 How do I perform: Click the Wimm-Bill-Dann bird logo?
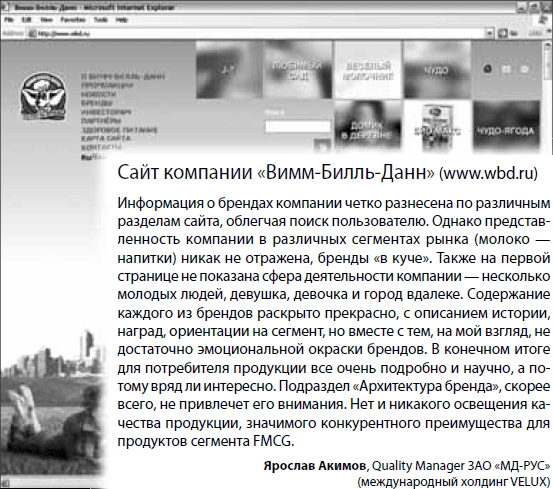click(43, 97)
